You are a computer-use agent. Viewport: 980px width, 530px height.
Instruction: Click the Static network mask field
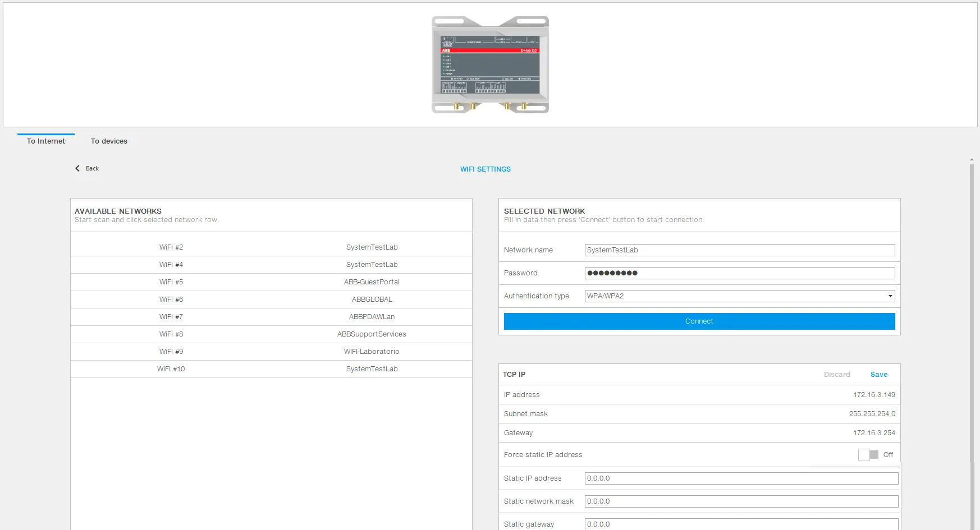tap(741, 501)
